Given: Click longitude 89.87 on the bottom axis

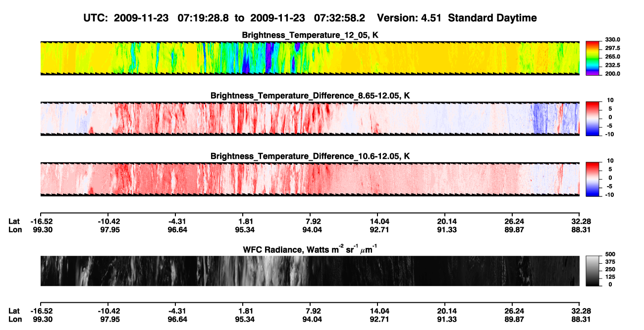Looking at the screenshot, I should pos(514,319).
